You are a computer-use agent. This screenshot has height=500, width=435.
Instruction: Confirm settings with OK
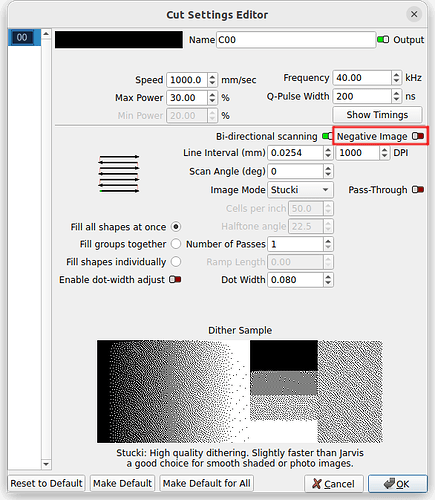pos(398,484)
